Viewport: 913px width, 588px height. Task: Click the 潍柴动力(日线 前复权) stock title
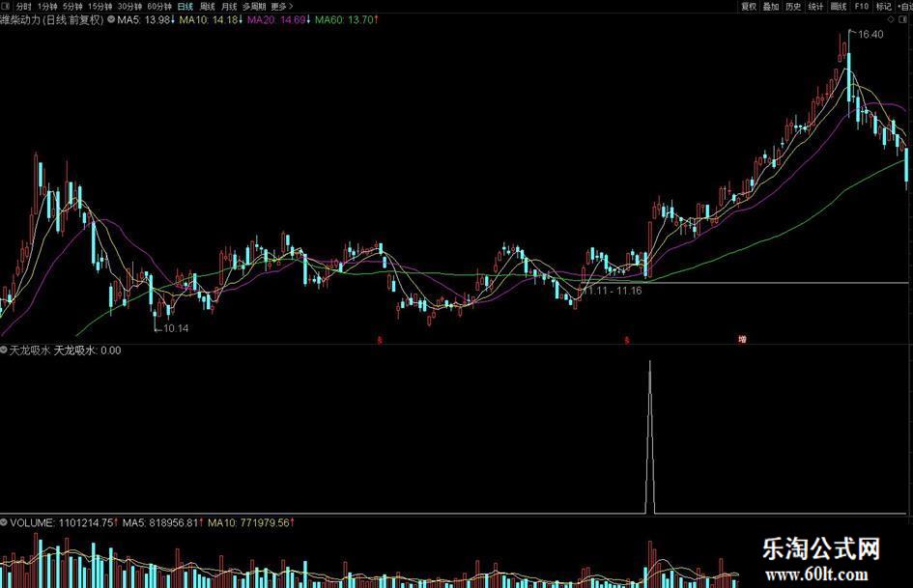(51, 19)
